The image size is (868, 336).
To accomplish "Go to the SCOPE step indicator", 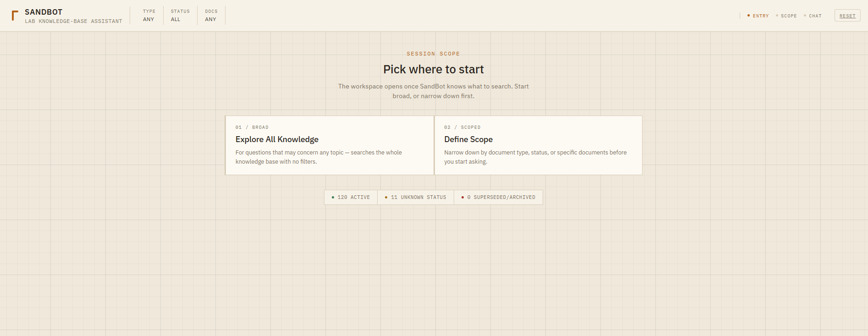I will click(x=786, y=16).
